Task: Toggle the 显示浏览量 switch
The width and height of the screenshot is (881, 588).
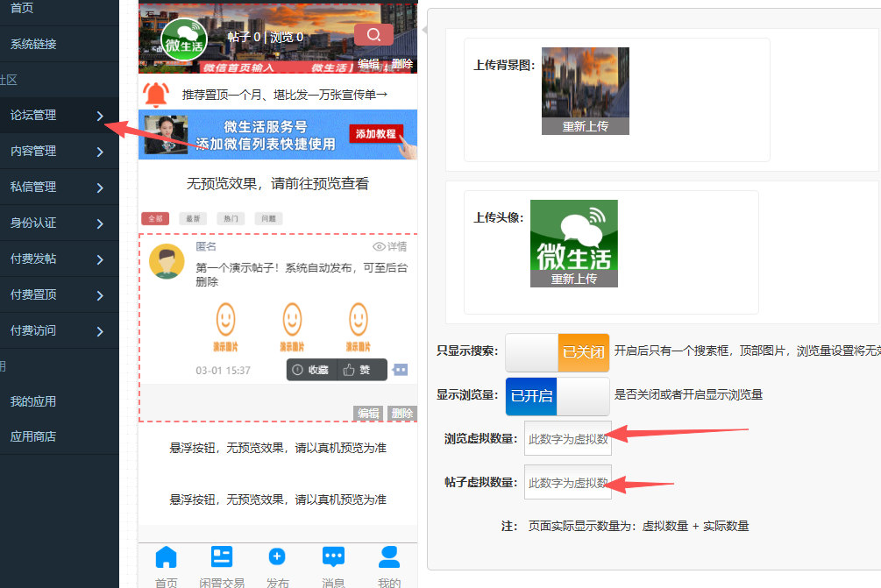Action: pyautogui.click(x=558, y=396)
